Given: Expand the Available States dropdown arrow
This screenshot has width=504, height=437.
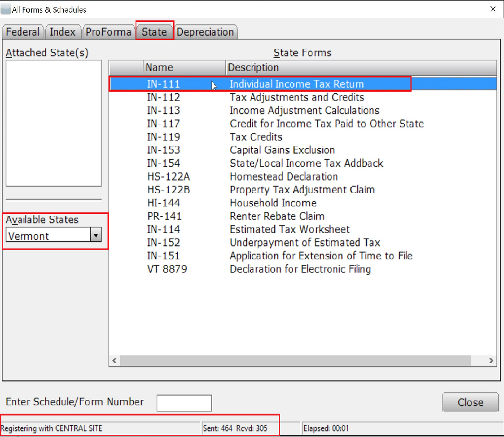Looking at the screenshot, I should pos(96,236).
